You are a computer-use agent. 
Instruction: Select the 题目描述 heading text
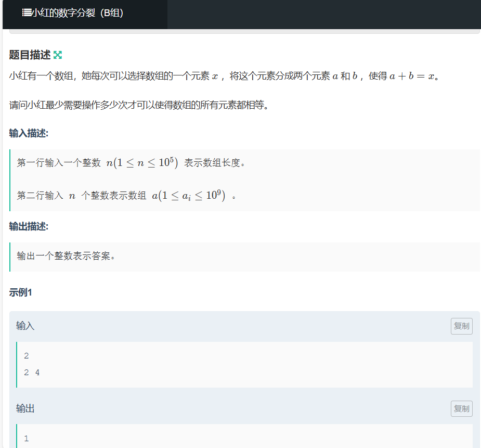[30, 55]
